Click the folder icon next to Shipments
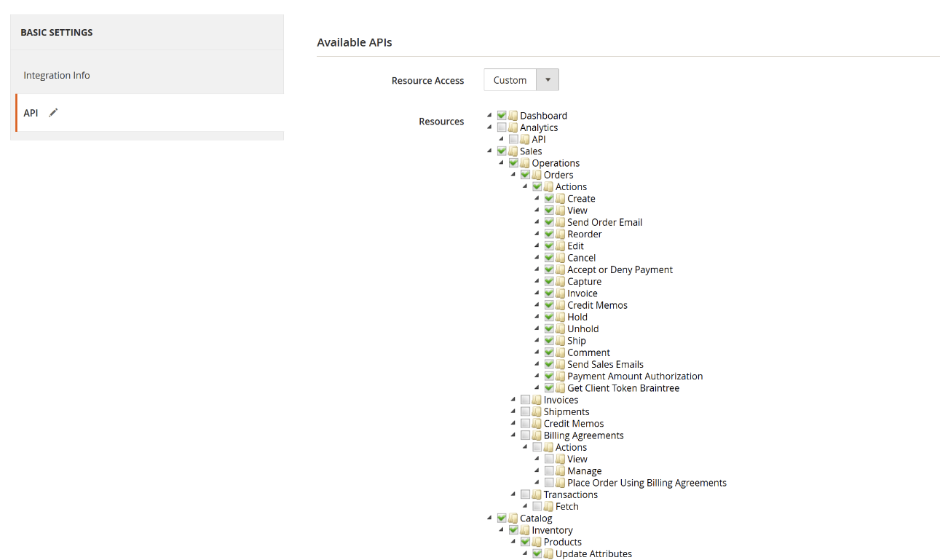 [x=537, y=411]
